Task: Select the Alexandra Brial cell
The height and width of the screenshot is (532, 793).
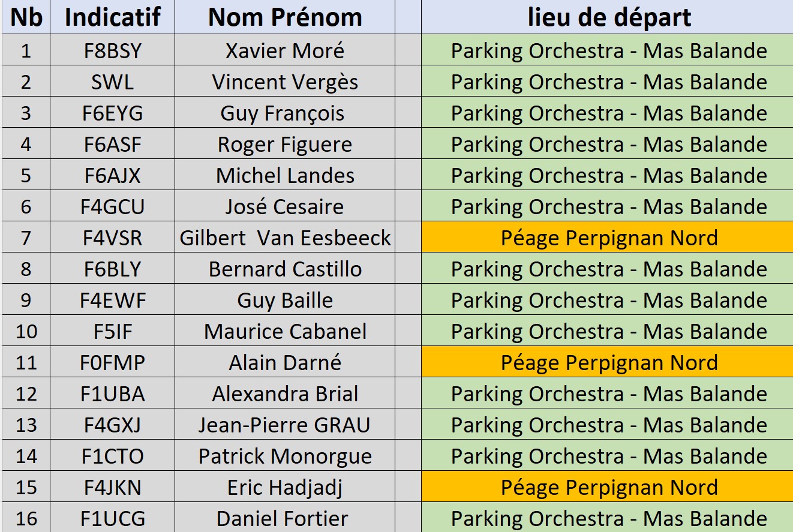Action: point(285,393)
